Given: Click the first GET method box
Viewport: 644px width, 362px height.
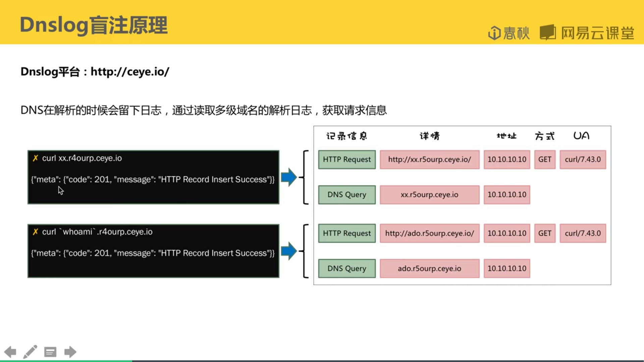Looking at the screenshot, I should tap(545, 160).
